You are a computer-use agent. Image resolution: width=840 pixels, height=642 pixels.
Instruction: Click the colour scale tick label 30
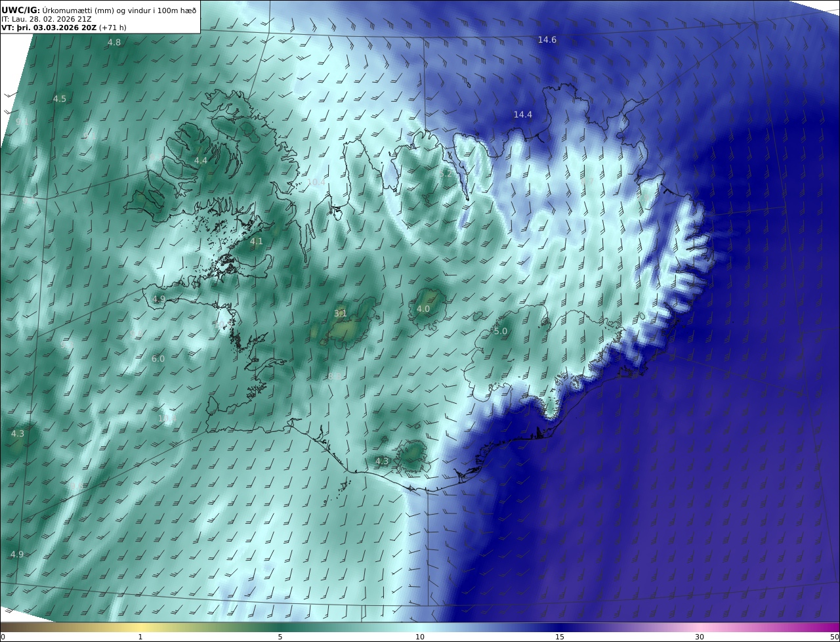[x=700, y=637]
